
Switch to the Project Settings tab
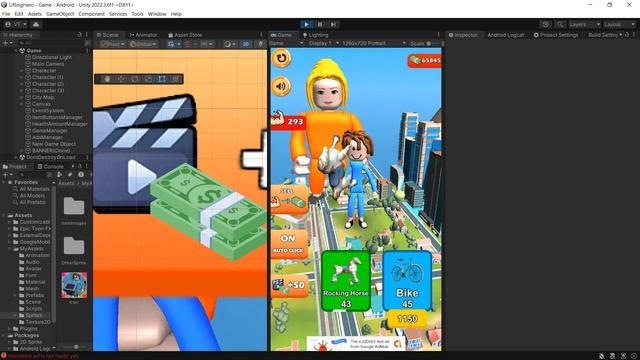(x=556, y=35)
